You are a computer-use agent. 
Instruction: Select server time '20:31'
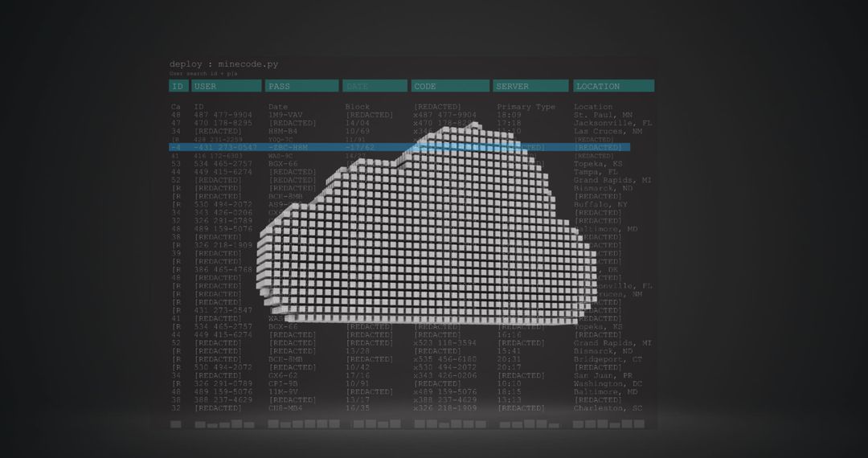(509, 359)
